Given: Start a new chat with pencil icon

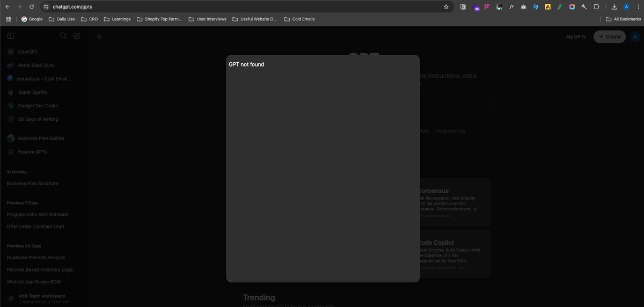Looking at the screenshot, I should pos(77,36).
